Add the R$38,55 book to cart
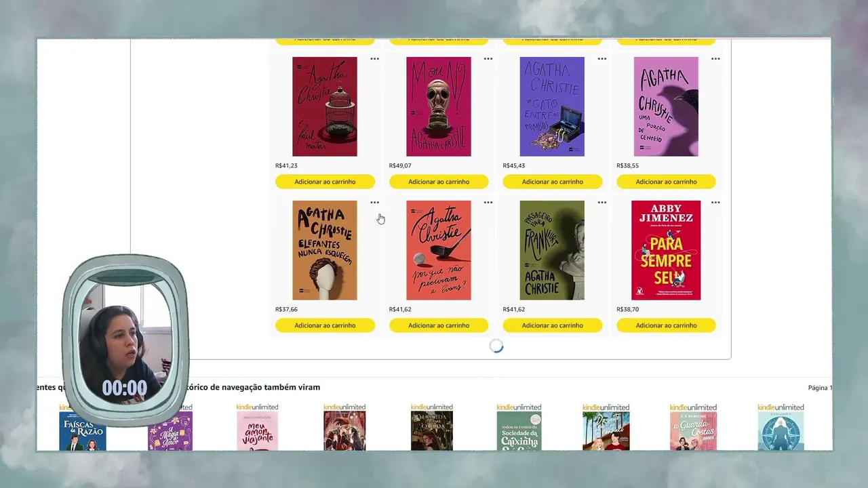The height and width of the screenshot is (488, 868). coord(666,182)
